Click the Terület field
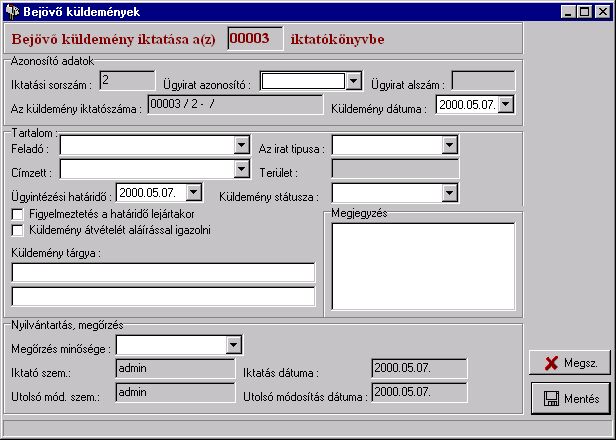The height and width of the screenshot is (440, 616). pos(394,168)
